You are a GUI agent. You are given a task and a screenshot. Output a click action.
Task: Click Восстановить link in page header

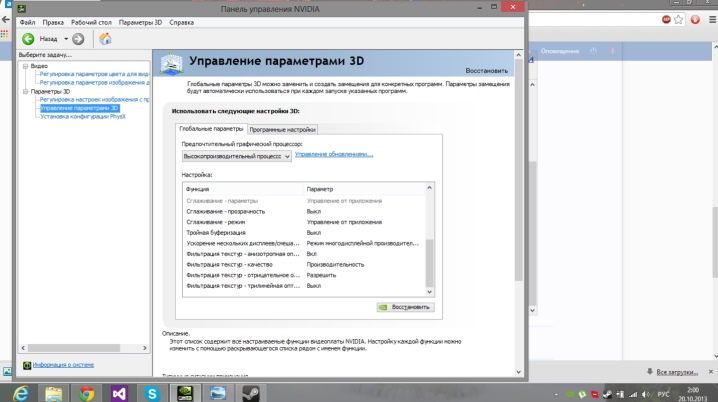tap(486, 71)
